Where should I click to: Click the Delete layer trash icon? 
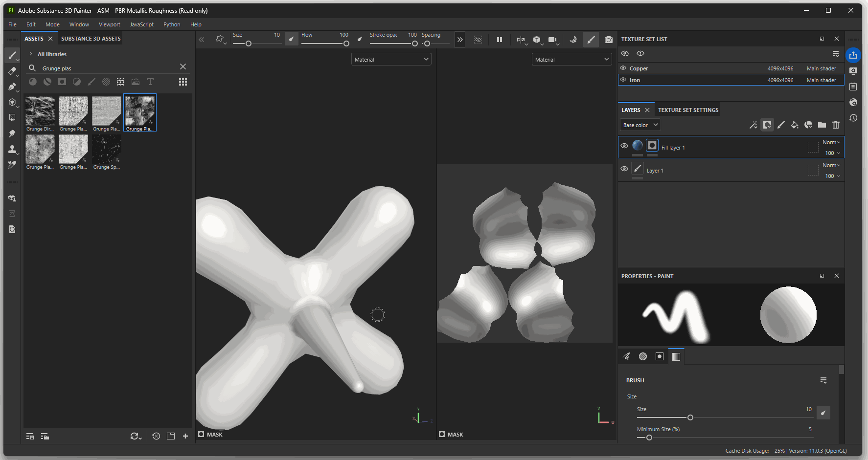836,125
